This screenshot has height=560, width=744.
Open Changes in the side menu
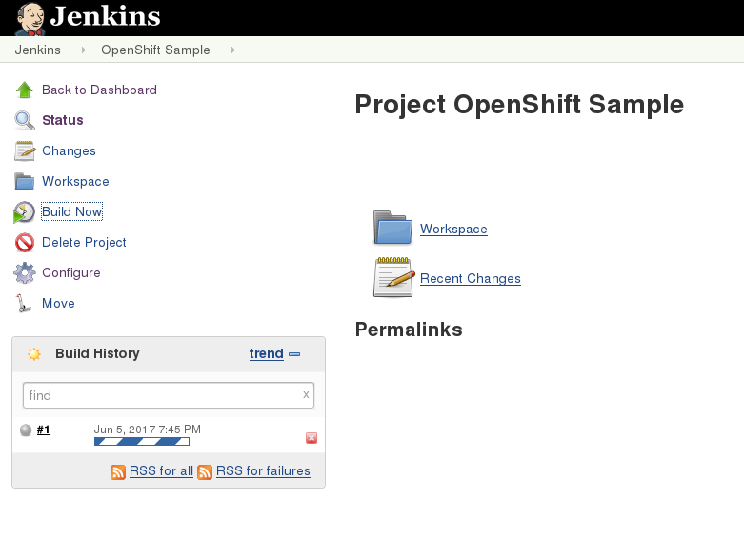(69, 150)
